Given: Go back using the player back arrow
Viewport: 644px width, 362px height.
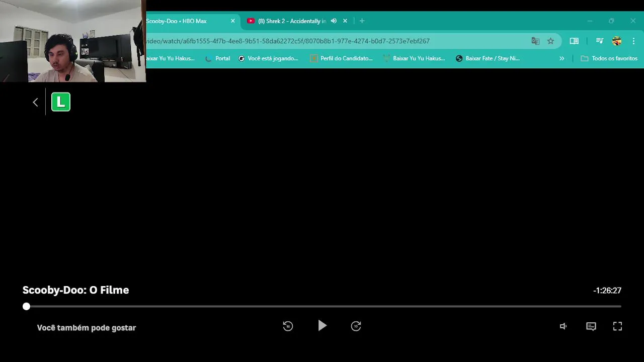Looking at the screenshot, I should tap(35, 102).
